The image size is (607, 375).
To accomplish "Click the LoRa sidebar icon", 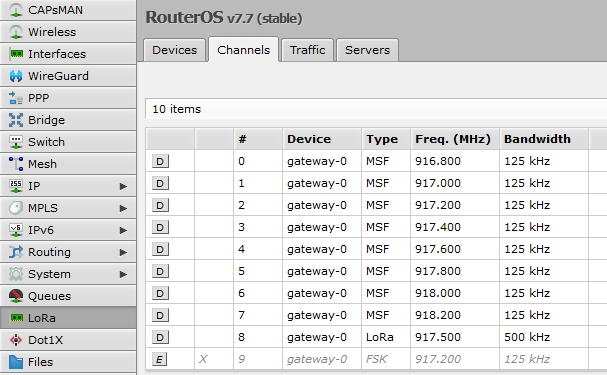I will point(17,318).
